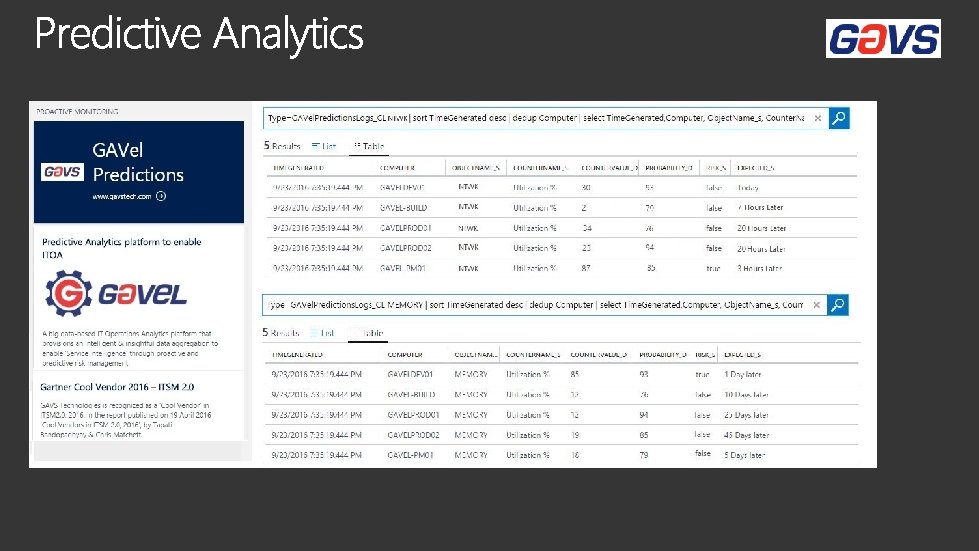Screen dimensions: 979x551
Task: Select GAVELPROD02 in the MEMORY table
Action: tap(413, 435)
